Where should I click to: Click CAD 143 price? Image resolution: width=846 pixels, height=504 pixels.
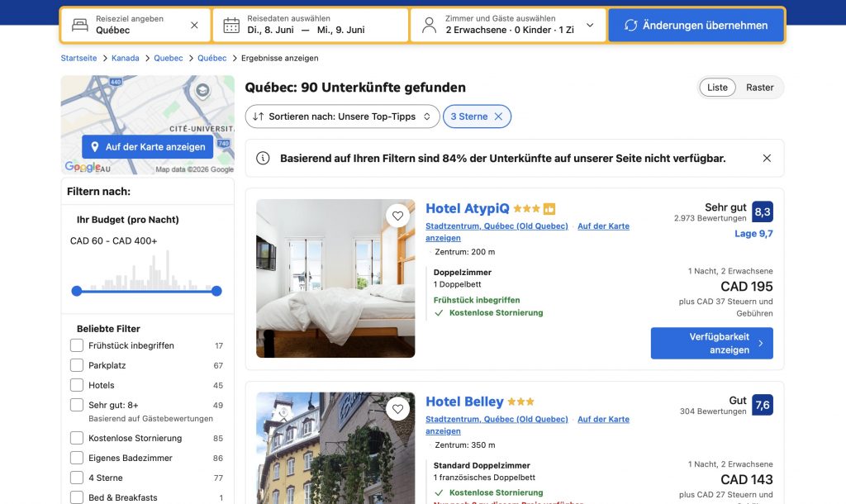(747, 480)
